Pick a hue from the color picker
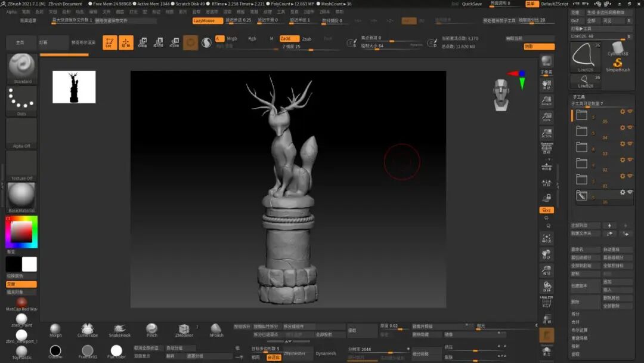The width and height of the screenshot is (644, 363). point(21,232)
